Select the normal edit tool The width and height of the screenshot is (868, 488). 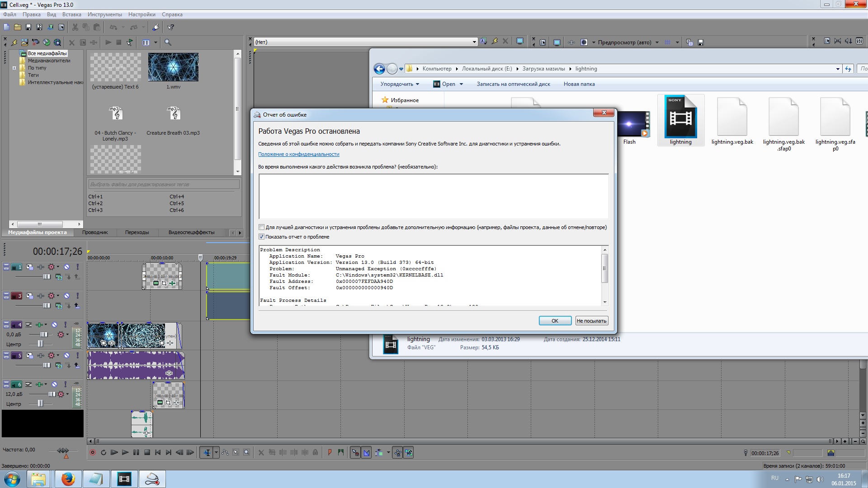click(x=207, y=453)
